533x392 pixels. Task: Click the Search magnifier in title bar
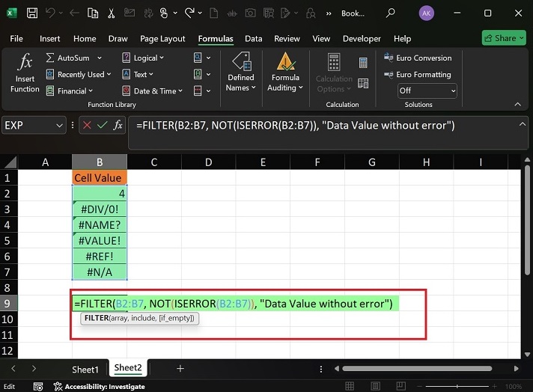(x=390, y=13)
